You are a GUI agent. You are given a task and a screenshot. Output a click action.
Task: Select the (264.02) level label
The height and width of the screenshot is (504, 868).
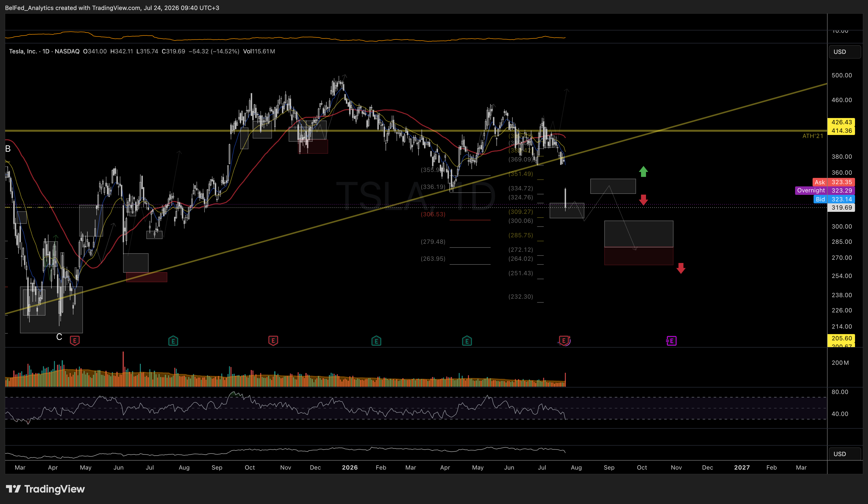pyautogui.click(x=520, y=258)
